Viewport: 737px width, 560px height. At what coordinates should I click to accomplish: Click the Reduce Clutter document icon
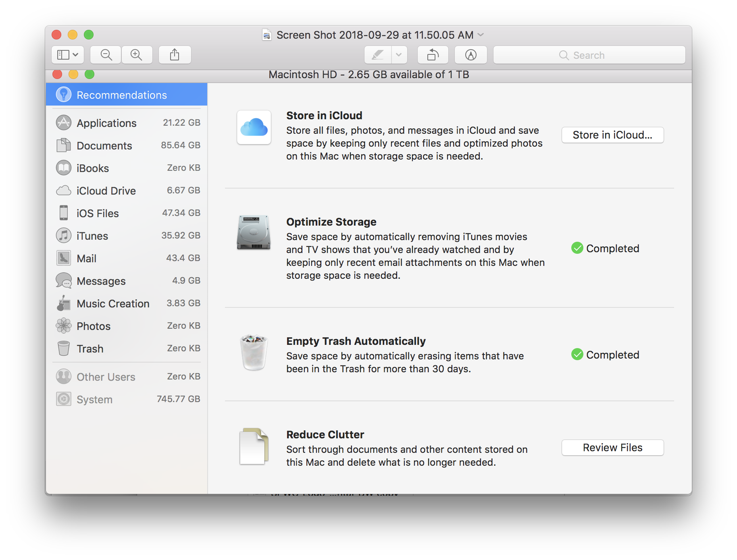254,446
